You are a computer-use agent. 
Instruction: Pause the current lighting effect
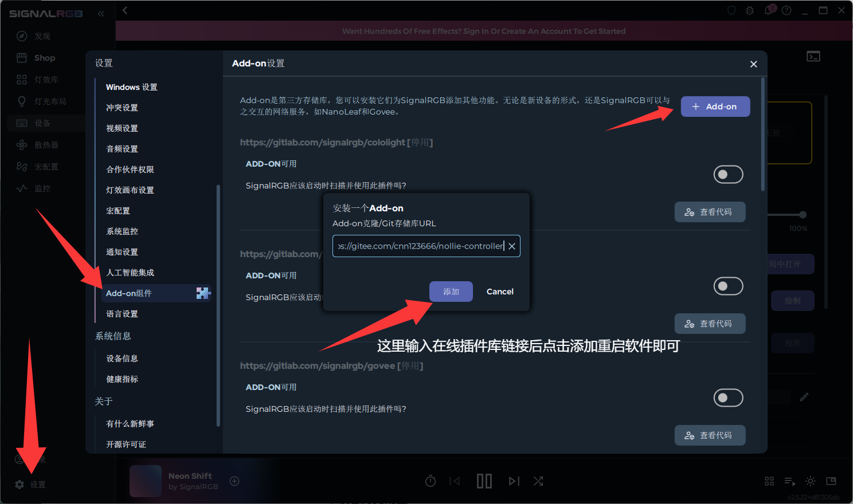point(484,481)
